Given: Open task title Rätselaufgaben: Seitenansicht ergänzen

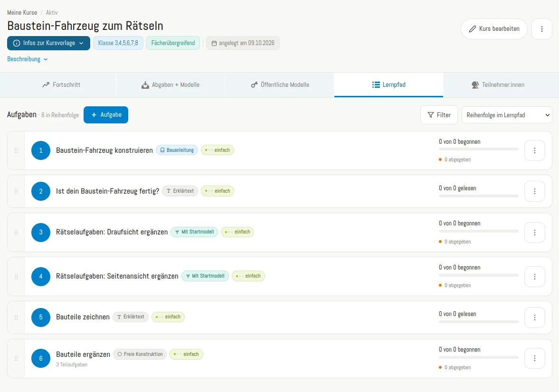Looking at the screenshot, I should (x=117, y=276).
